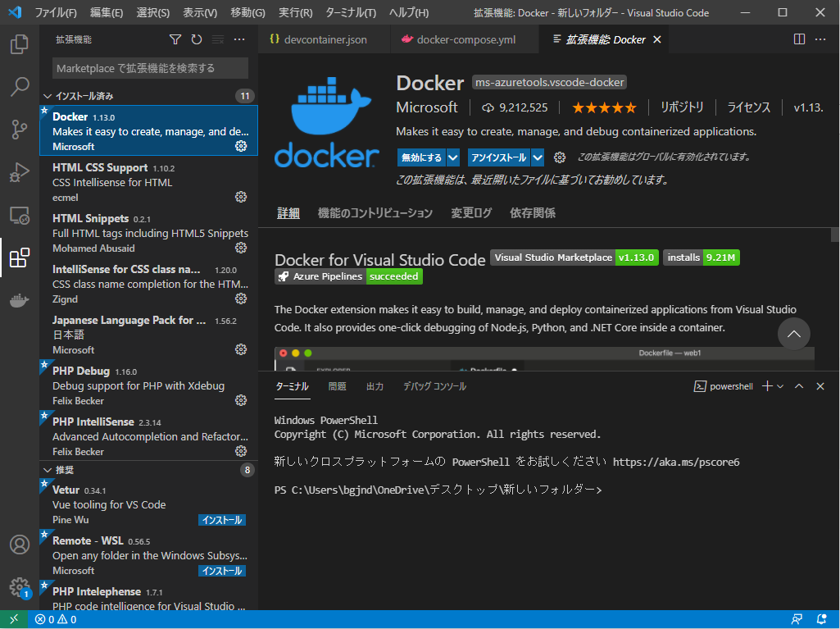Click Visual Studio Marketplace v1.13.0 badge
Image resolution: width=840 pixels, height=629 pixels.
coord(574,258)
